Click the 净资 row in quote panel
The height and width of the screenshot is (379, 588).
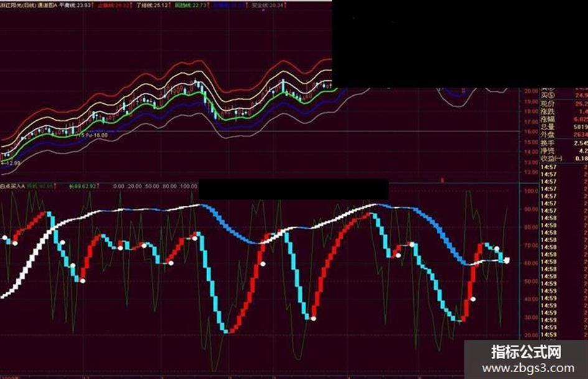(x=564, y=151)
